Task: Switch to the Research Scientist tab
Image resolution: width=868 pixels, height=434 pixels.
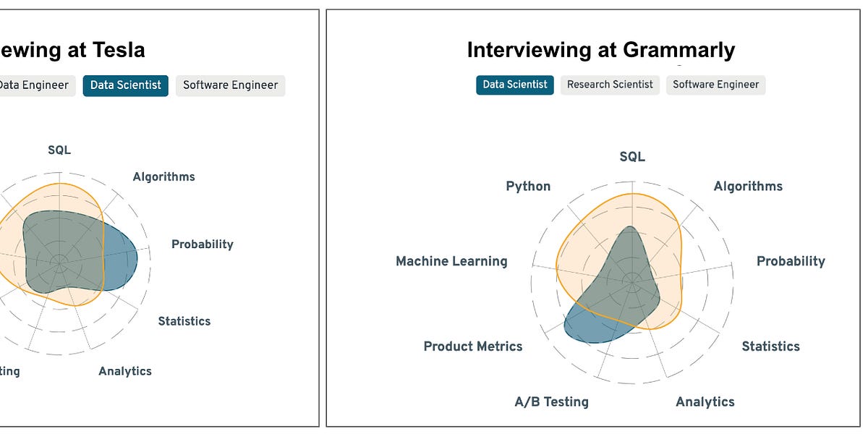Action: click(610, 85)
